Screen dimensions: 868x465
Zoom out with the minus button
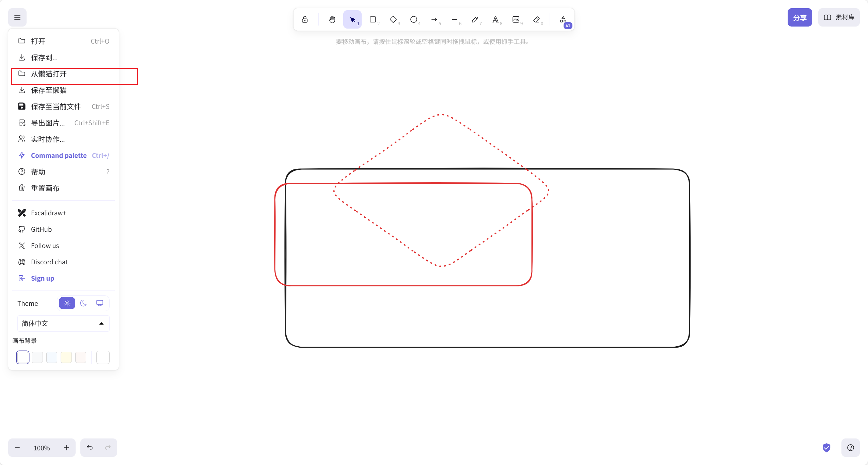coord(17,448)
